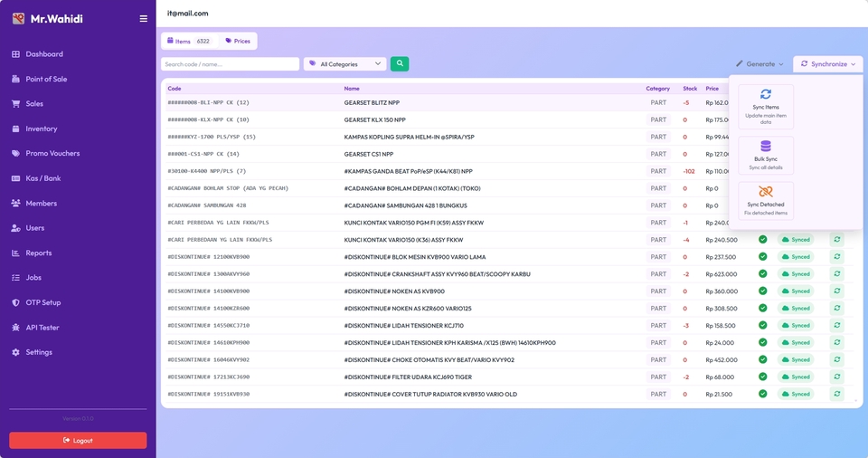Click the OTP Setup shield icon
This screenshot has height=458, width=868.
(x=15, y=302)
